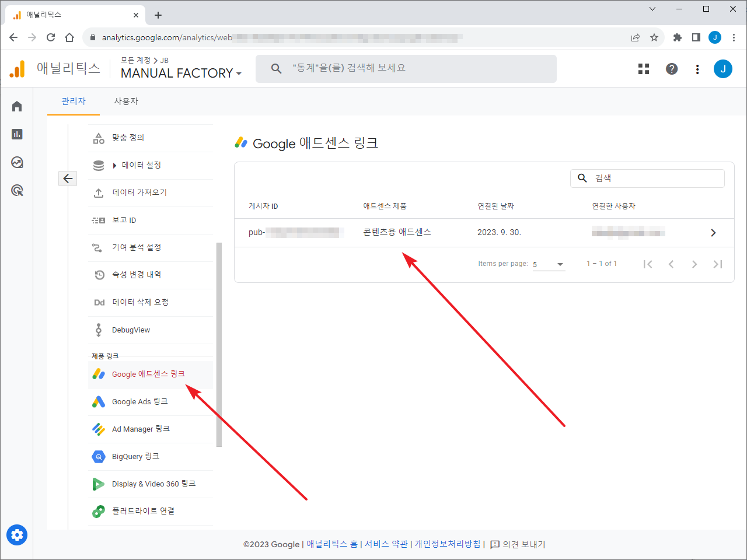Open the Analytics three-dot more menu

point(697,69)
